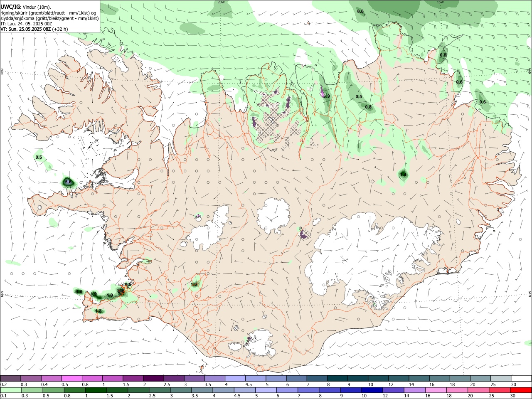Click the '0.2' legend scale label
Image resolution: width=532 pixels, height=399 pixels.
pyautogui.click(x=3, y=384)
